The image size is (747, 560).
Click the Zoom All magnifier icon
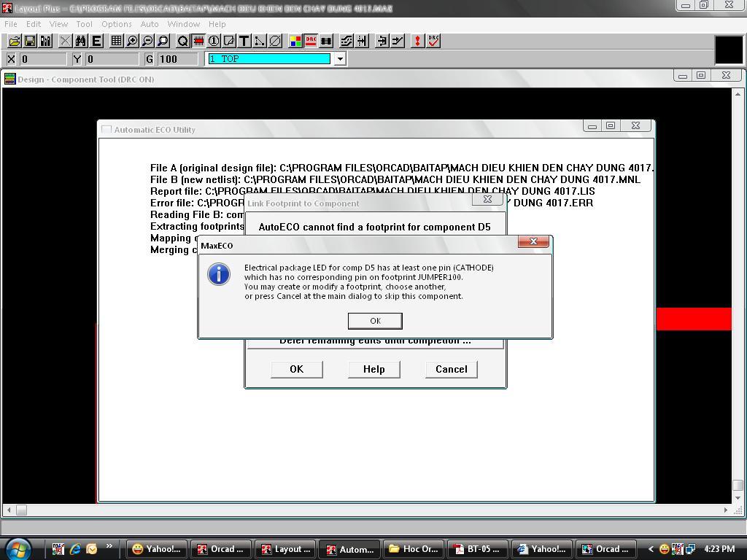pos(163,41)
